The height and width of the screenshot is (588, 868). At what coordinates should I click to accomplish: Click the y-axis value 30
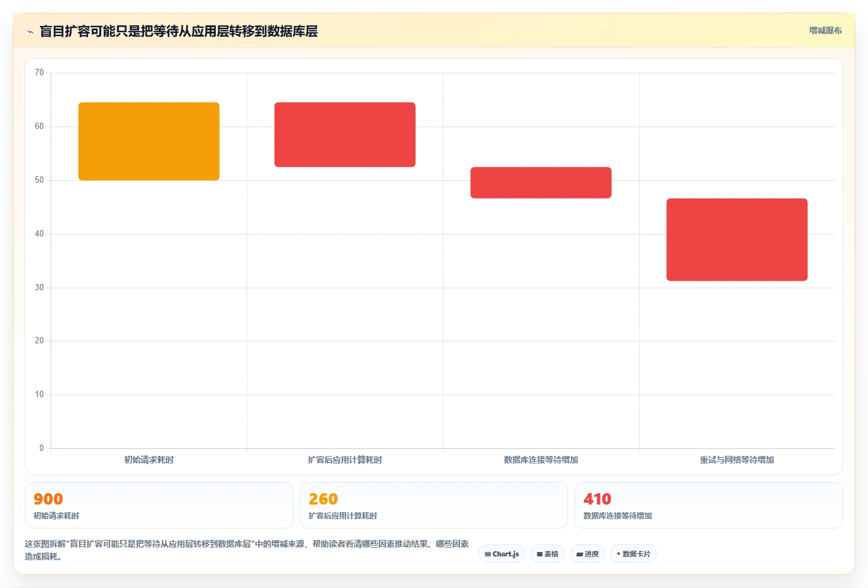pyautogui.click(x=39, y=288)
